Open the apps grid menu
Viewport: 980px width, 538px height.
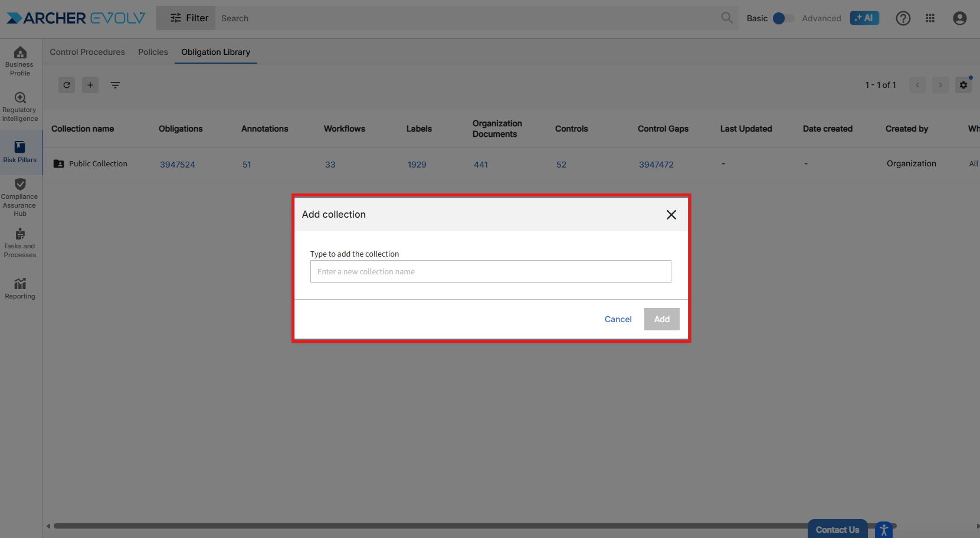930,18
